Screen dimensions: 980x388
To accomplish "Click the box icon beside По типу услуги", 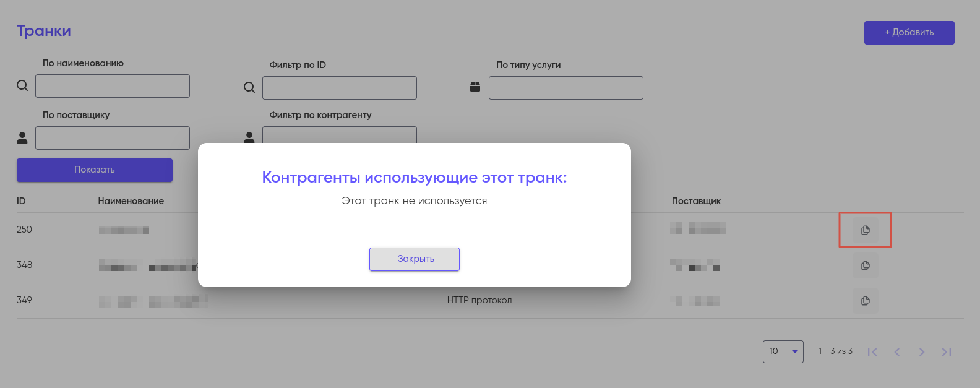I will click(475, 87).
